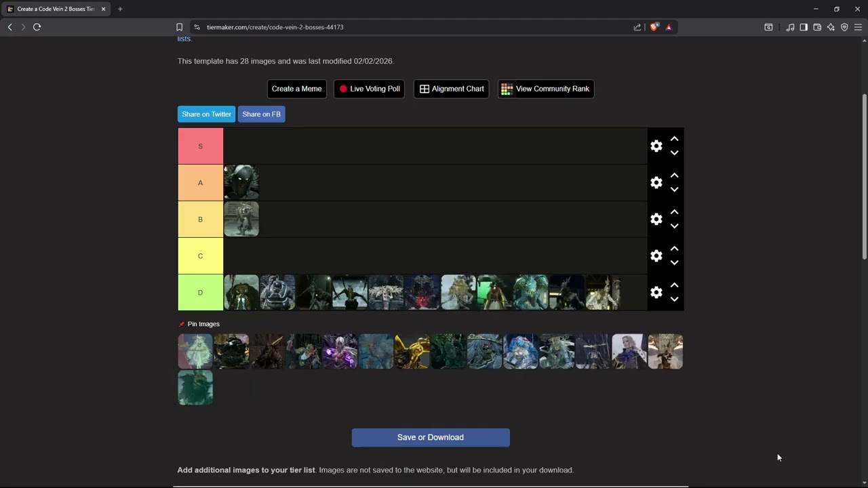Move the C tier row down

[674, 263]
